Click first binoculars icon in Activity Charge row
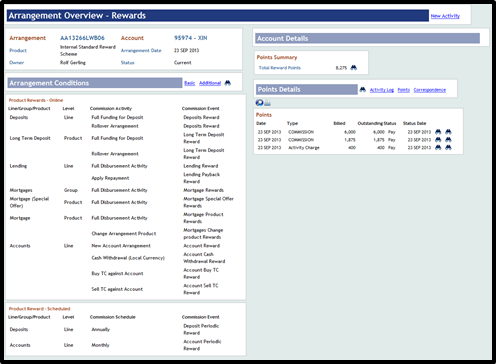This screenshot has height=364, width=496. point(438,147)
